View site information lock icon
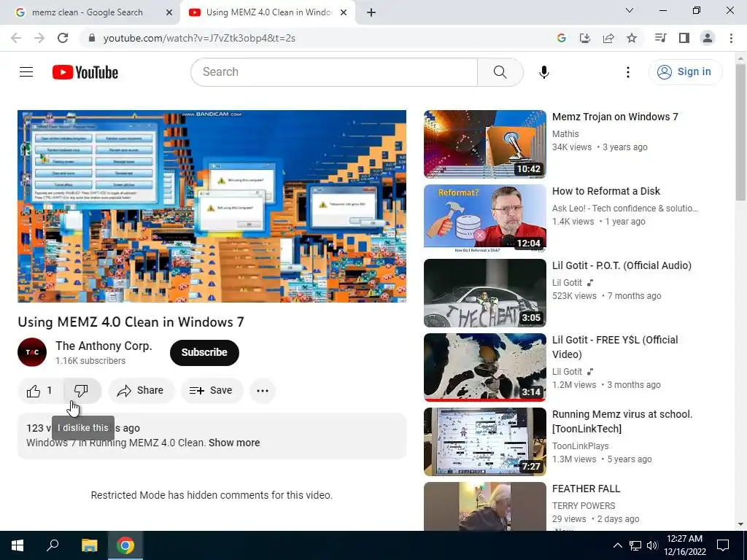This screenshot has height=560, width=747. (x=92, y=38)
